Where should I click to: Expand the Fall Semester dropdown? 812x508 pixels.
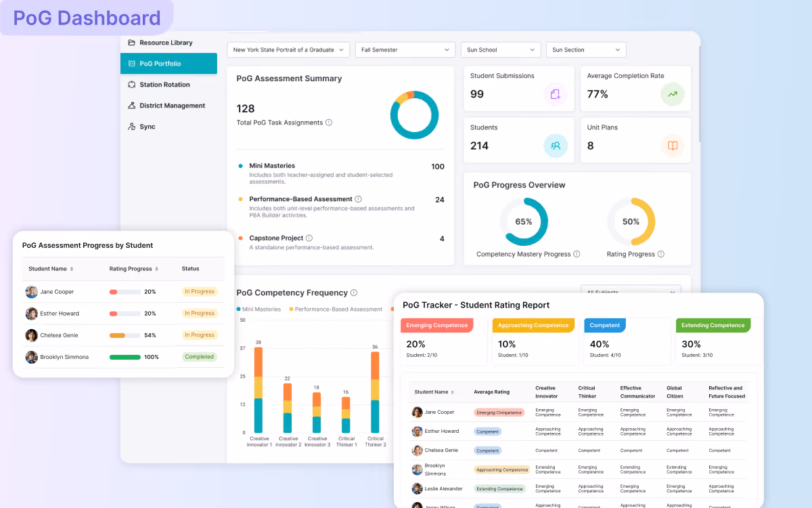(406, 49)
